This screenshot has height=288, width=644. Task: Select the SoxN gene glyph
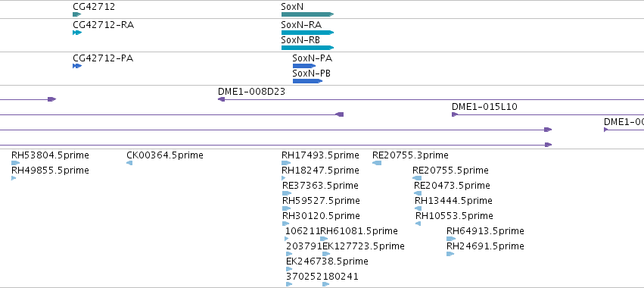point(308,14)
